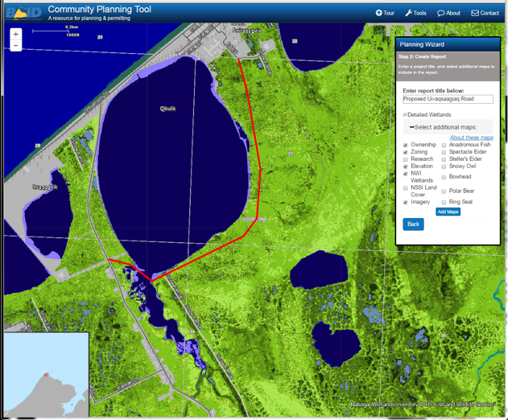Toggle the Detailed Wetlands checkbox
The height and width of the screenshot is (420, 508).
tap(405, 115)
